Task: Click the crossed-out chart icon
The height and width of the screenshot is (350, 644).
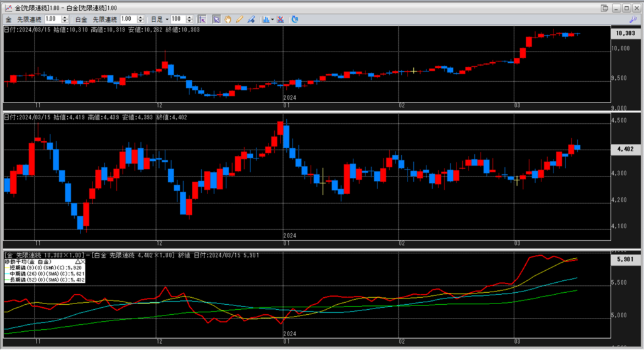Action: point(280,19)
